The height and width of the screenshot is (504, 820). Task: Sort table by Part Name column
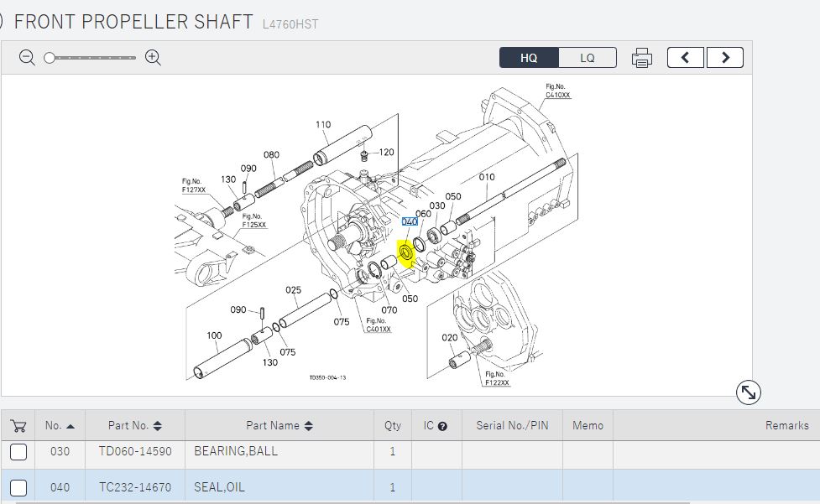tap(279, 425)
